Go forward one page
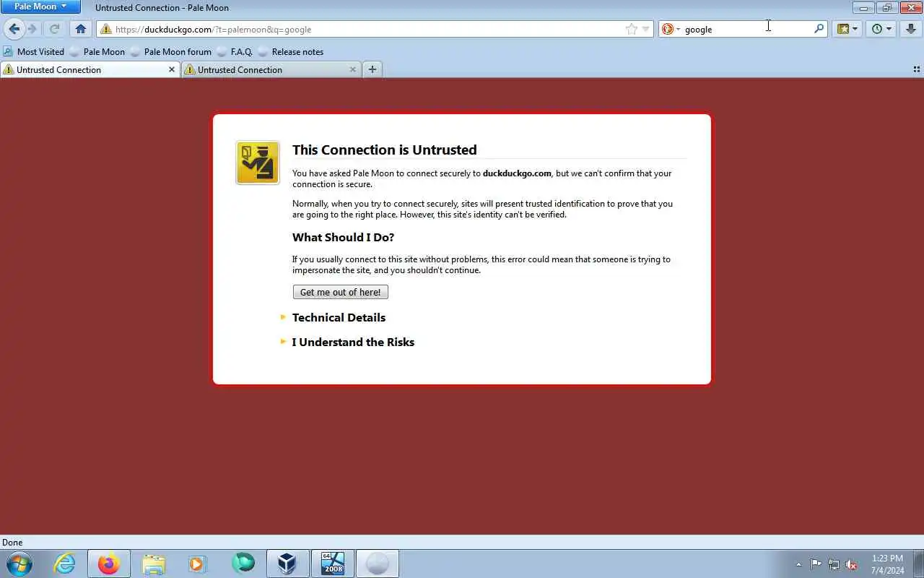Viewport: 924px width, 578px height. (32, 29)
